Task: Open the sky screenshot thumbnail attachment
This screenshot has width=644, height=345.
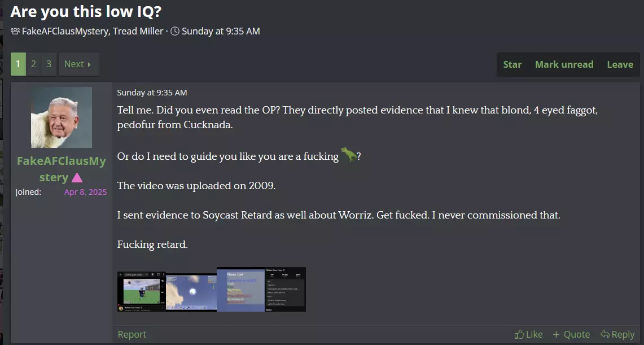Action: [x=191, y=292]
